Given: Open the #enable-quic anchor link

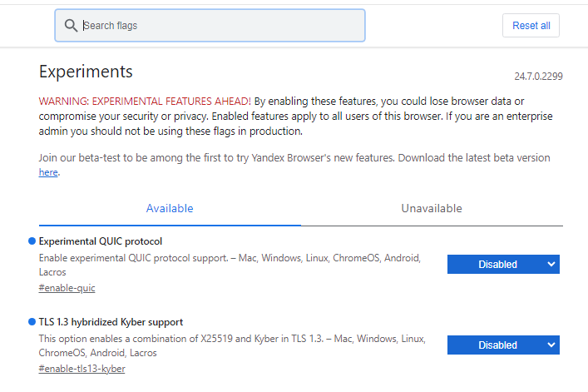Looking at the screenshot, I should coord(67,288).
